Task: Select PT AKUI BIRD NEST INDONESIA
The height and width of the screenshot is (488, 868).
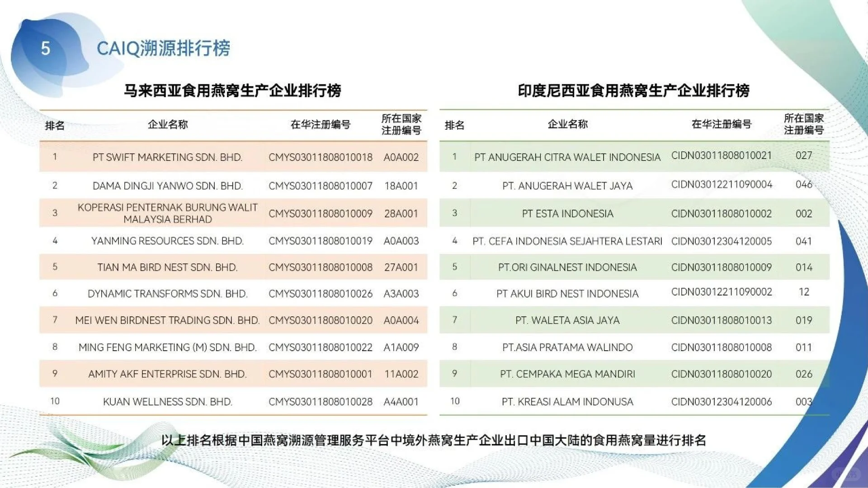Action: tap(567, 294)
